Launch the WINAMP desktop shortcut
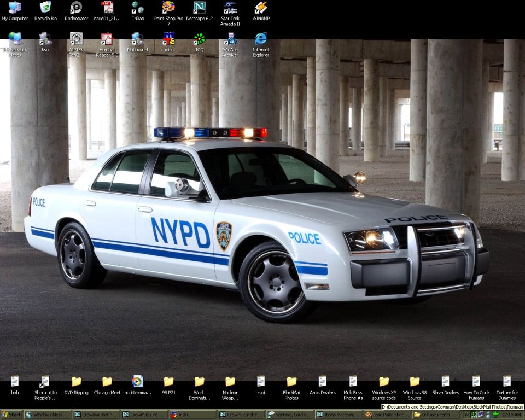Screen dimensions: 525x420 [261, 11]
